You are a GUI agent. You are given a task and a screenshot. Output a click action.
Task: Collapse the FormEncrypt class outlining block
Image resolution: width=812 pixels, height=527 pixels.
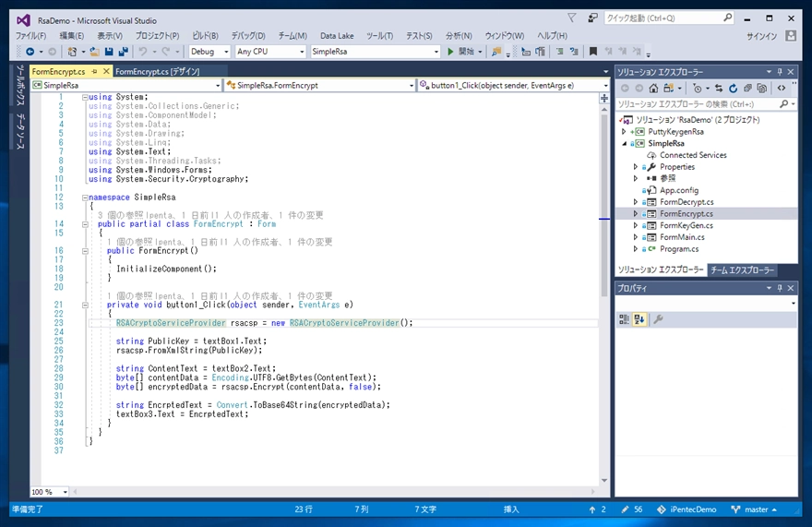[85, 224]
